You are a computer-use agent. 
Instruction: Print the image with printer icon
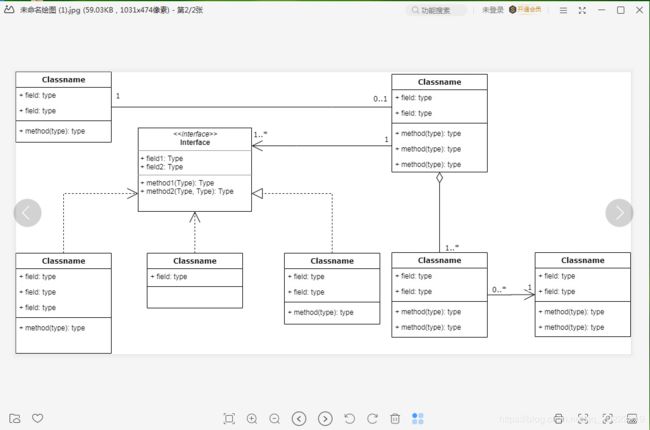click(x=558, y=419)
